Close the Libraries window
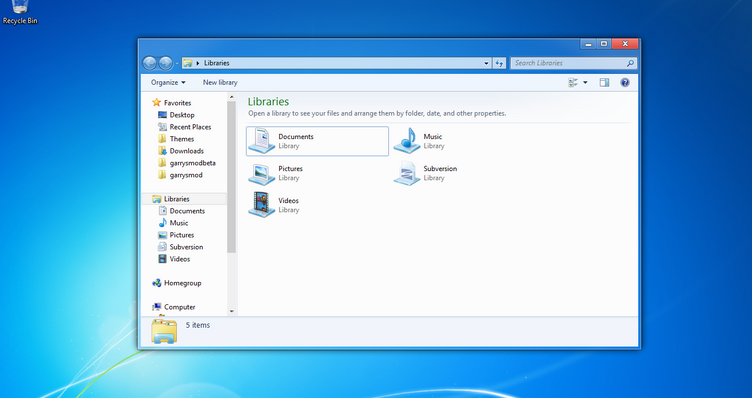 (625, 44)
